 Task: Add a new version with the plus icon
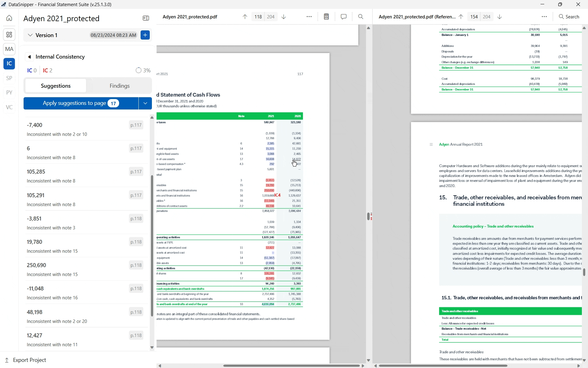tap(145, 35)
